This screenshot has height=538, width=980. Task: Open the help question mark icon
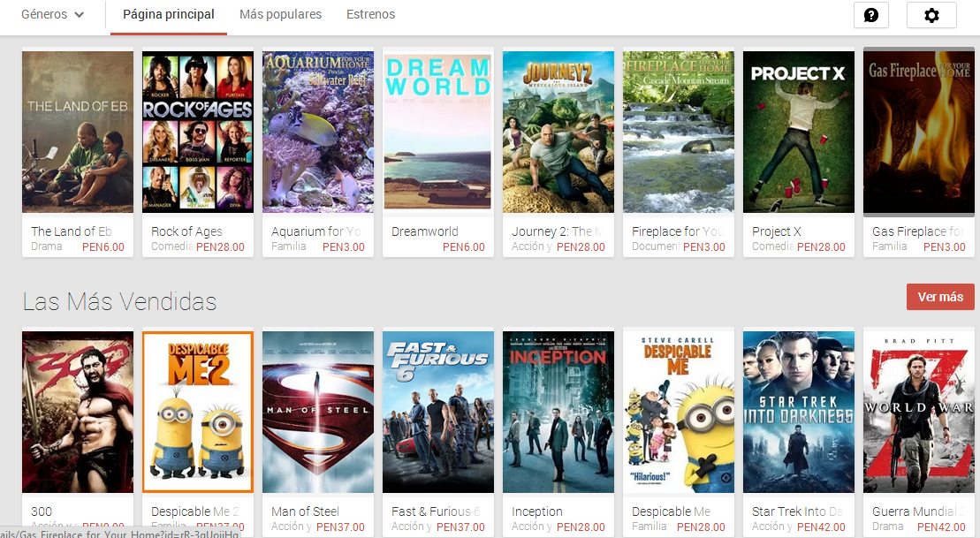(x=871, y=15)
